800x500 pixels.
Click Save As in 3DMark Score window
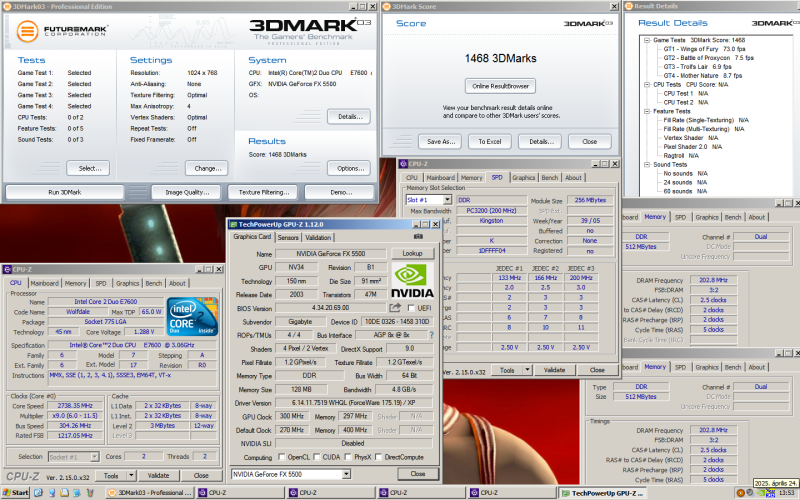click(440, 142)
